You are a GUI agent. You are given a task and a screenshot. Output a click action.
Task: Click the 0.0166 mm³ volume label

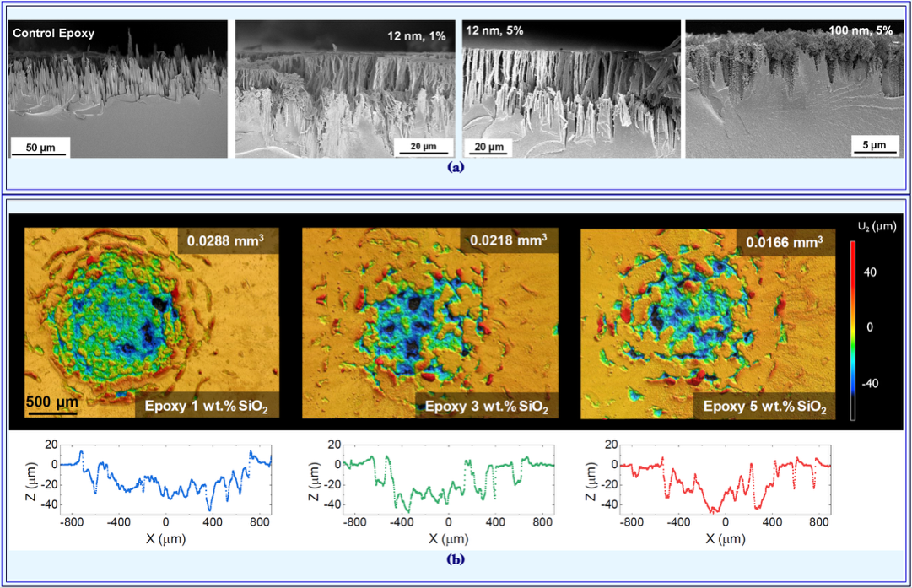(781, 242)
